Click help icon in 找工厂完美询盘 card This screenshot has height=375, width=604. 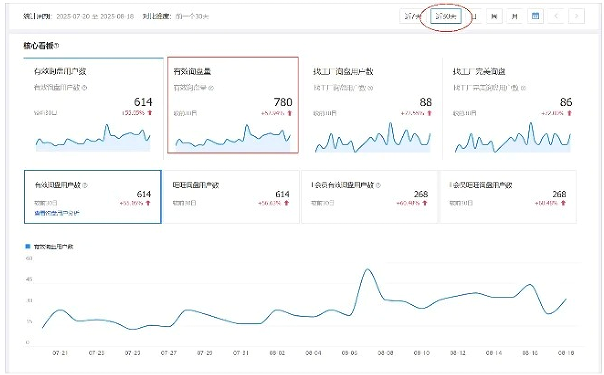coord(523,88)
